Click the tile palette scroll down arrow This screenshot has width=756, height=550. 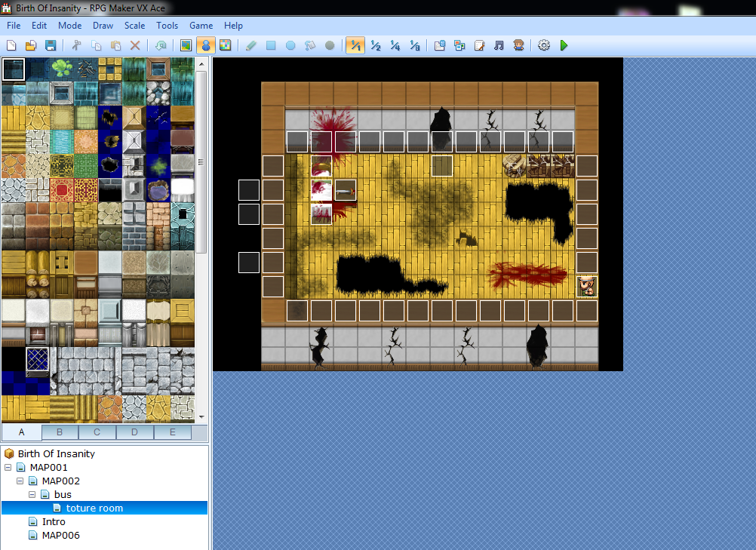pyautogui.click(x=201, y=417)
